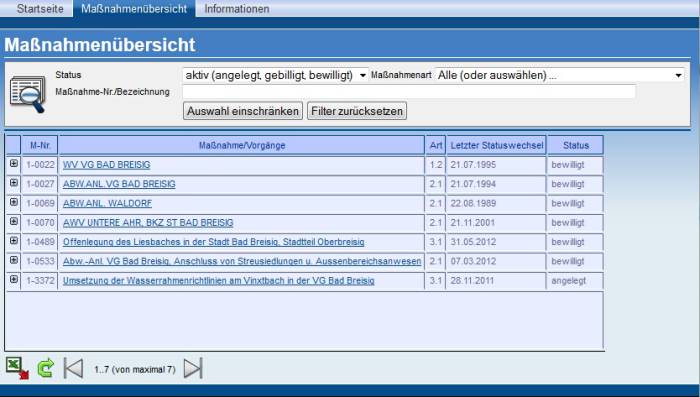Click bewilligt status in row 1-0533
Viewport: 700px width, 397px height.
click(x=568, y=261)
